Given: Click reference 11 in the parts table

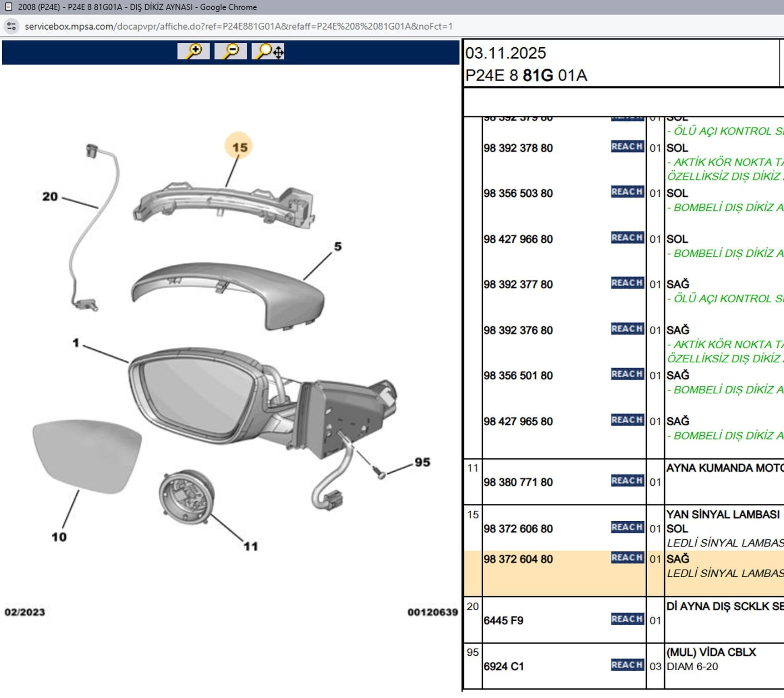Looking at the screenshot, I should [473, 468].
